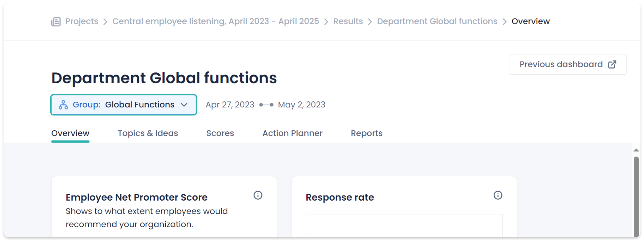Select the Reports tab

point(367,133)
